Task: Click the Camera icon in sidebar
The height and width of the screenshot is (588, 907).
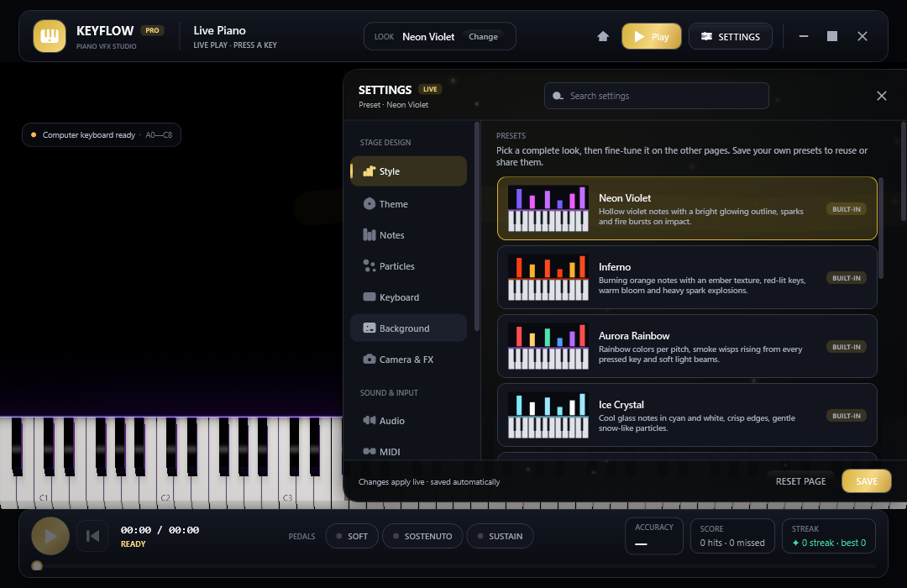Action: (369, 359)
